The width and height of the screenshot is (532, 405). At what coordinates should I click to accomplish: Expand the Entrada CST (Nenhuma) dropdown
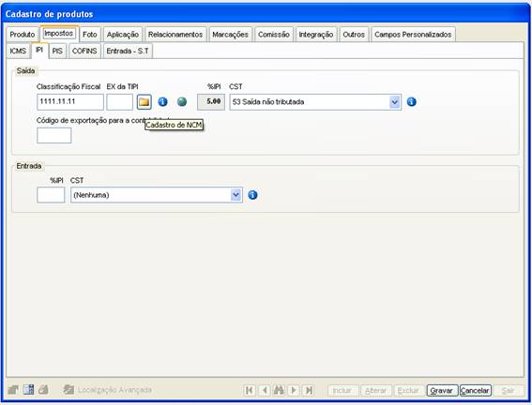pyautogui.click(x=236, y=195)
